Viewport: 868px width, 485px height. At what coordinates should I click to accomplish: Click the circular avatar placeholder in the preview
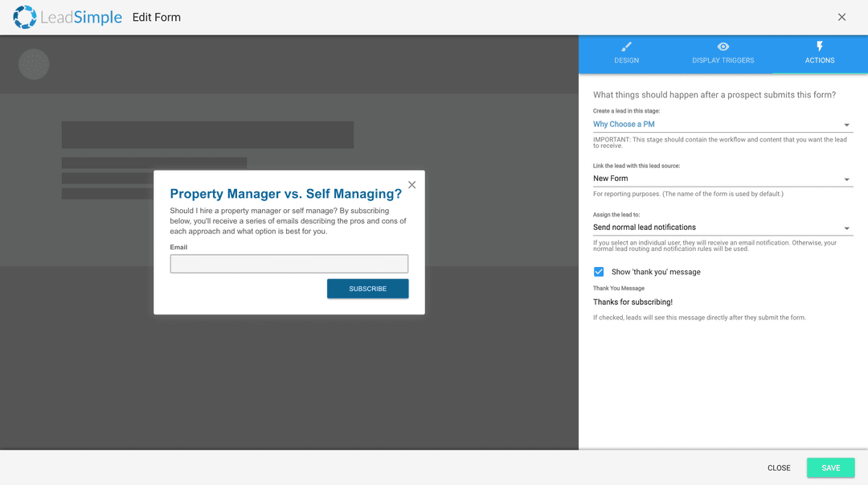[x=34, y=64]
